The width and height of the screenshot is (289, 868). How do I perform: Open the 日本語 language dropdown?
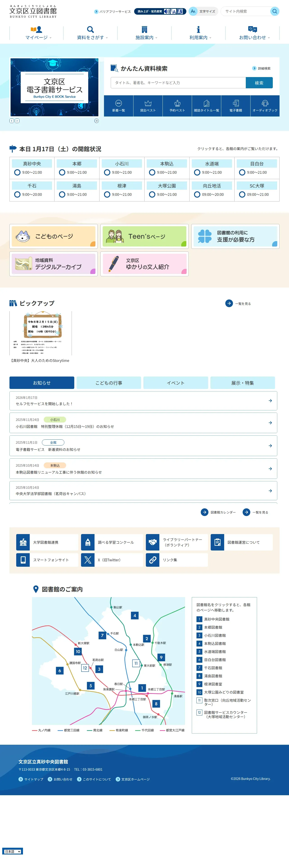pyautogui.click(x=13, y=852)
